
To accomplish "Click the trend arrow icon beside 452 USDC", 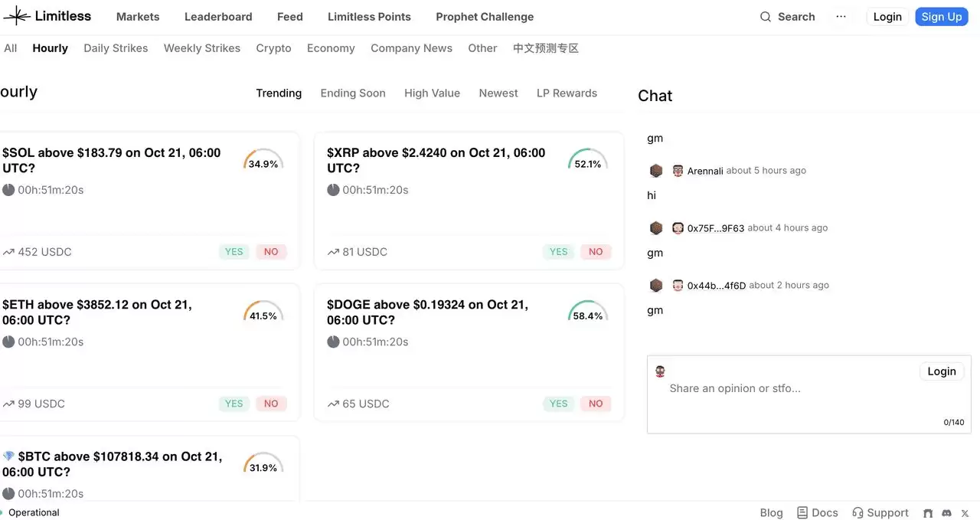I will click(8, 251).
